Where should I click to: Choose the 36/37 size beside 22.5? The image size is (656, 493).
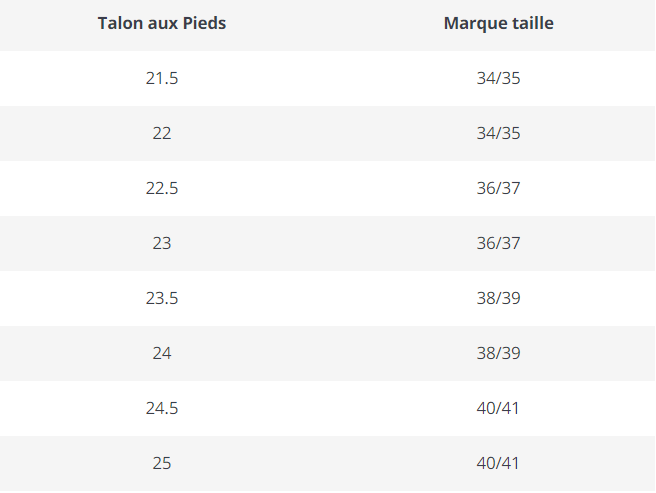[x=498, y=188]
